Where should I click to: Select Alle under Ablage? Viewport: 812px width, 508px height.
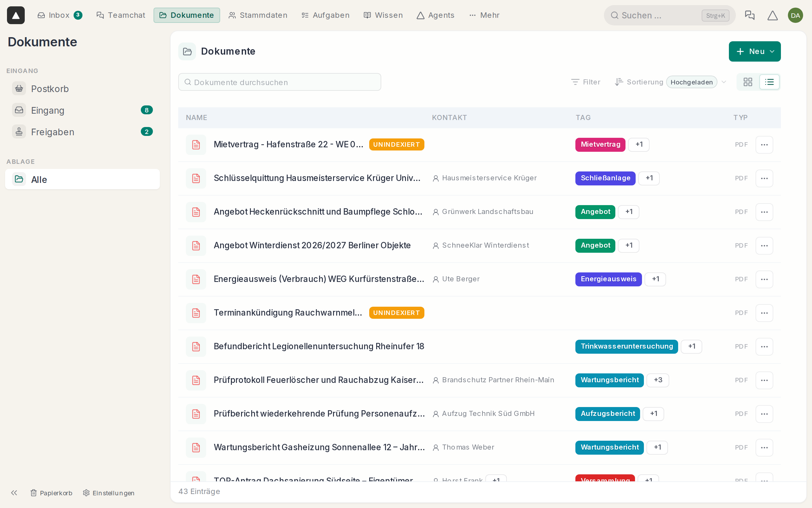click(x=82, y=179)
